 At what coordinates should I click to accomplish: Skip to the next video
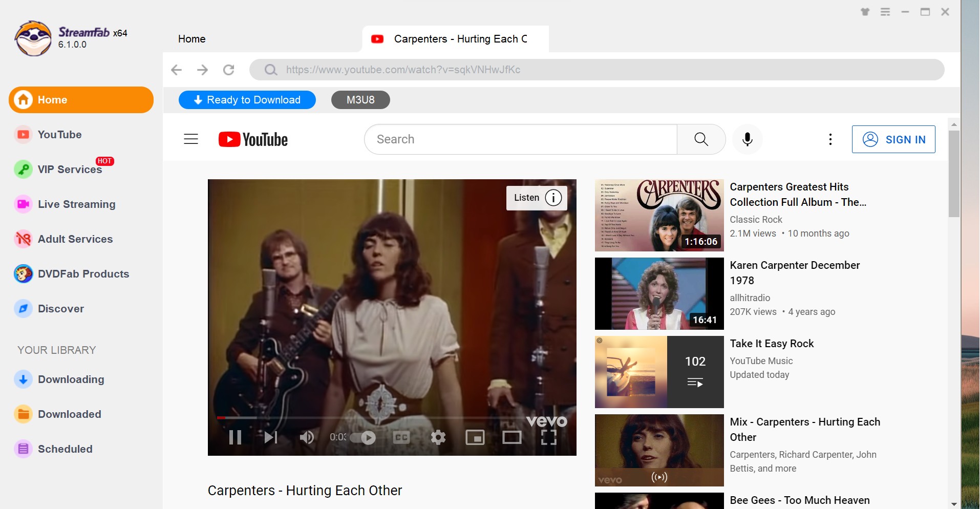tap(270, 437)
